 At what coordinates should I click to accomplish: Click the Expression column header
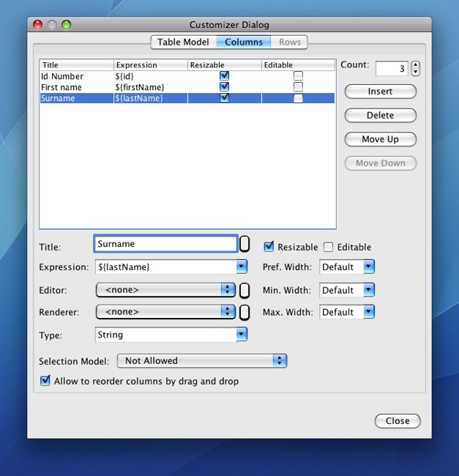[x=151, y=65]
